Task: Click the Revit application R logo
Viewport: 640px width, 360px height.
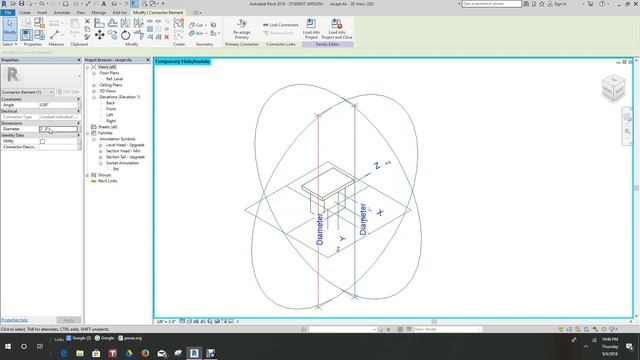Action: point(4,4)
